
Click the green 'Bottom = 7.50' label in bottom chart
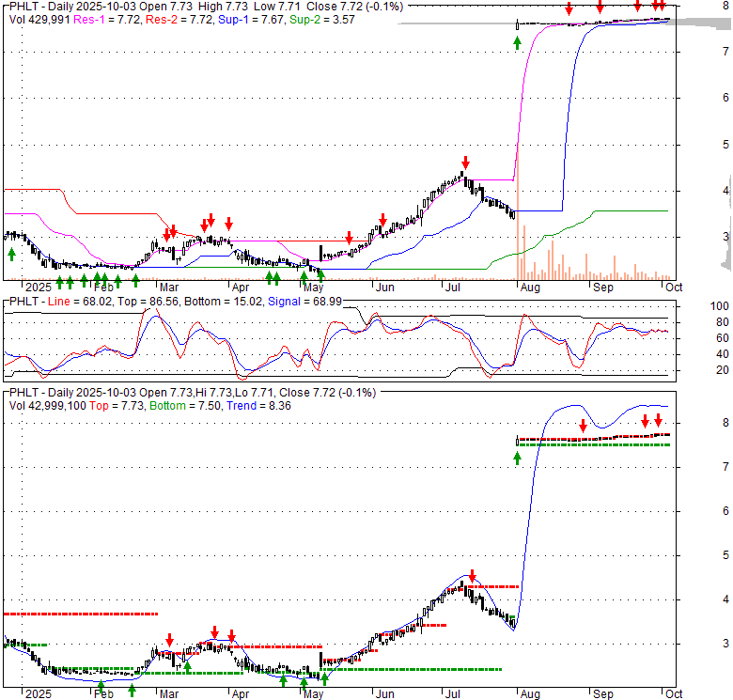[x=185, y=406]
